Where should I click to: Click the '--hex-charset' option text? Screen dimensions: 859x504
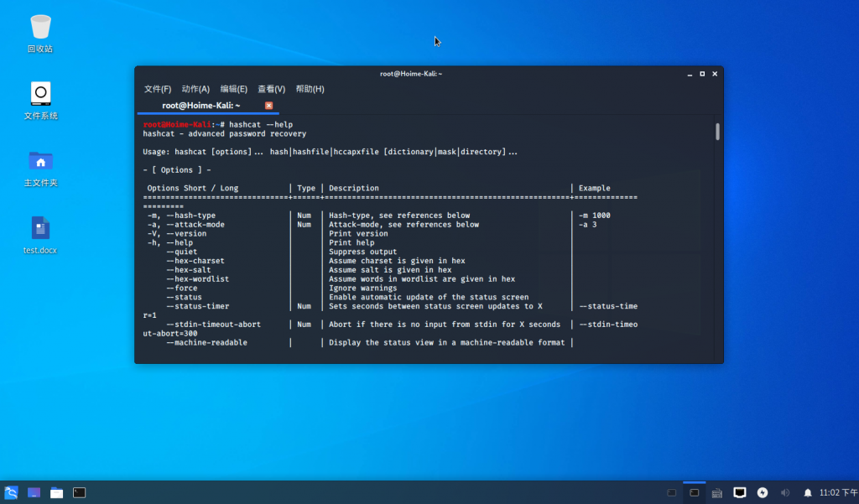pos(195,261)
